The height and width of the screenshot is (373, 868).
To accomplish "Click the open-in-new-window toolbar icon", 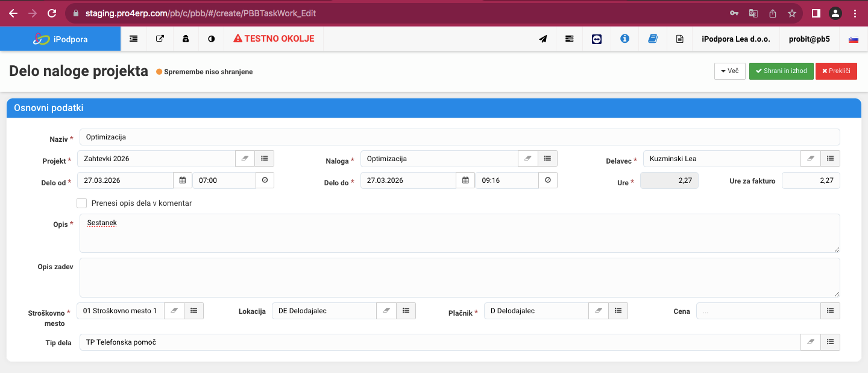I will click(160, 39).
